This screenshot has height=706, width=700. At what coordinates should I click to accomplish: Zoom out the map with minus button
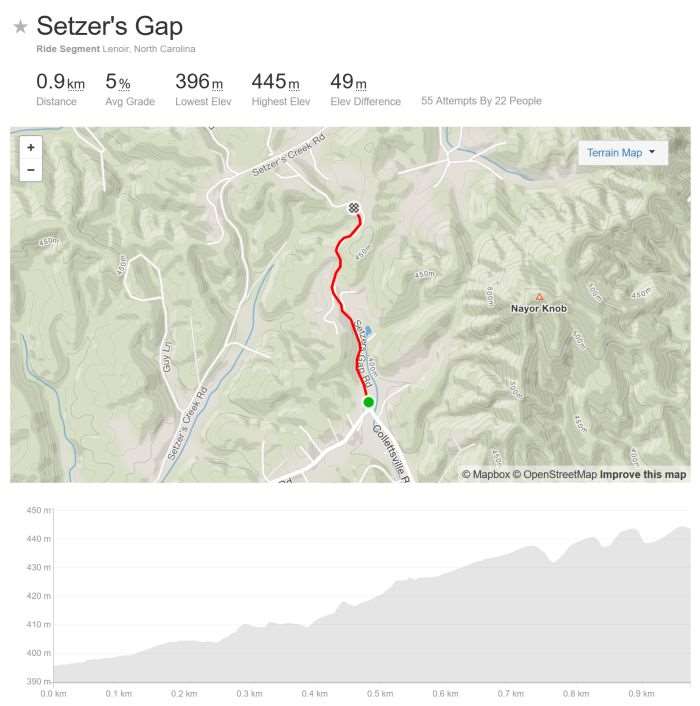click(x=31, y=170)
